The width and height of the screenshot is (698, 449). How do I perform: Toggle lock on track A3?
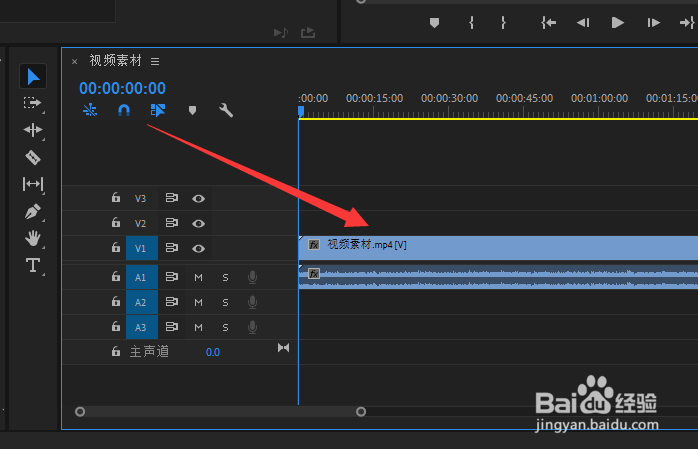(116, 326)
